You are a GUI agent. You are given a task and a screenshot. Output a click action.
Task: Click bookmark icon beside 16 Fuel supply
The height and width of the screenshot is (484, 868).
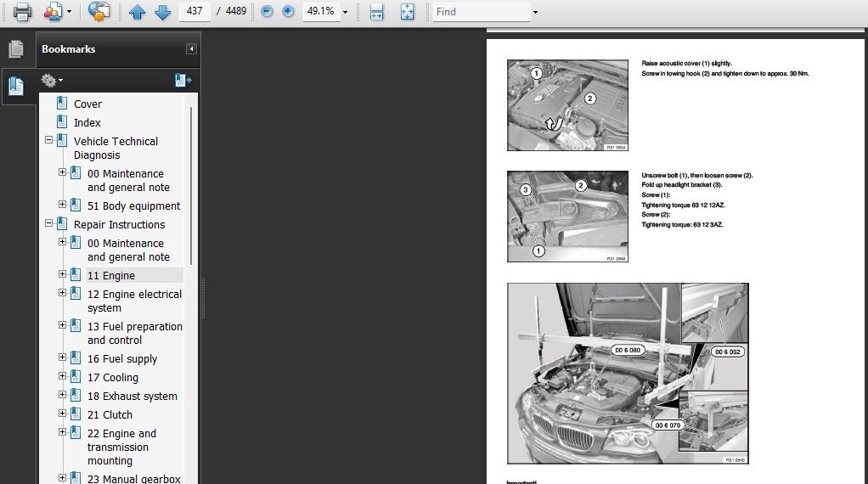(76, 357)
